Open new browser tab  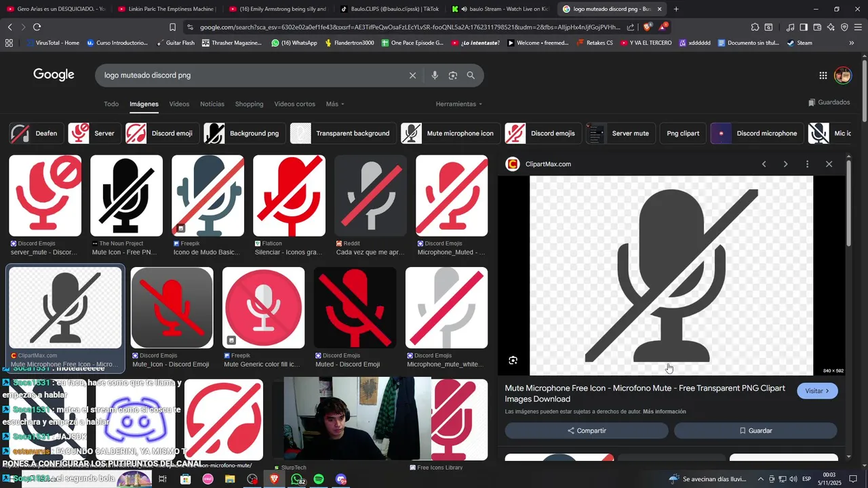[x=676, y=9]
